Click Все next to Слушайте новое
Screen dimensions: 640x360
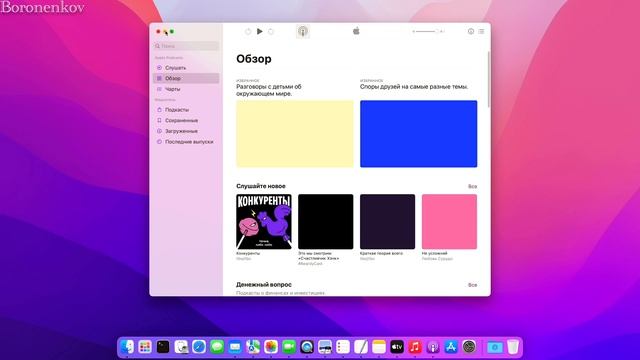pos(472,187)
